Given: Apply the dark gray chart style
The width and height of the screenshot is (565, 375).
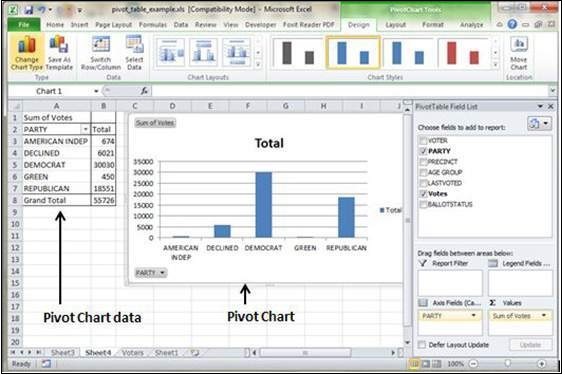Looking at the screenshot, I should tap(298, 53).
